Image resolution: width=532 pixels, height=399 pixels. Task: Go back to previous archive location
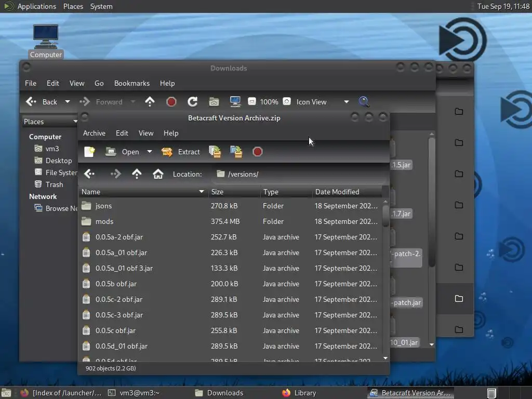pyautogui.click(x=89, y=174)
